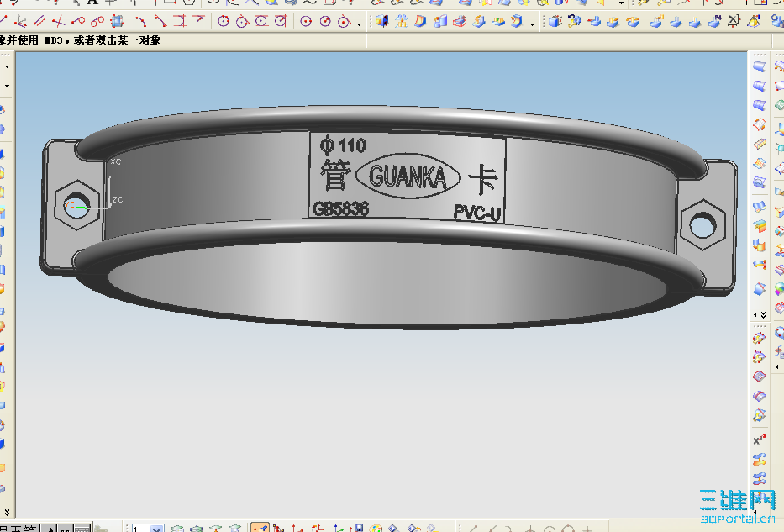Click the GB5836 engraved text on clamp
The width and height of the screenshot is (784, 532).
pyautogui.click(x=340, y=208)
